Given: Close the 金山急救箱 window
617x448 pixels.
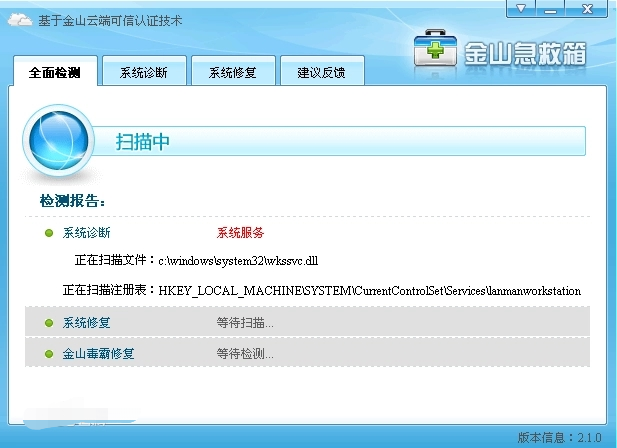Looking at the screenshot, I should tap(587, 9).
